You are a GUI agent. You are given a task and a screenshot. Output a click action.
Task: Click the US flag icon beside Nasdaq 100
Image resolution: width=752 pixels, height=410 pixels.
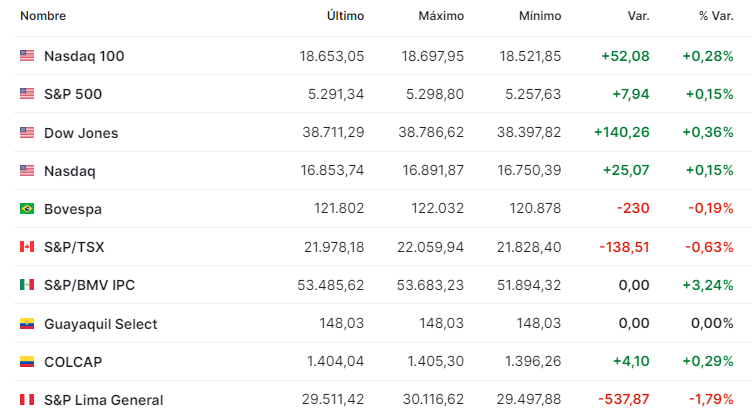(27, 56)
